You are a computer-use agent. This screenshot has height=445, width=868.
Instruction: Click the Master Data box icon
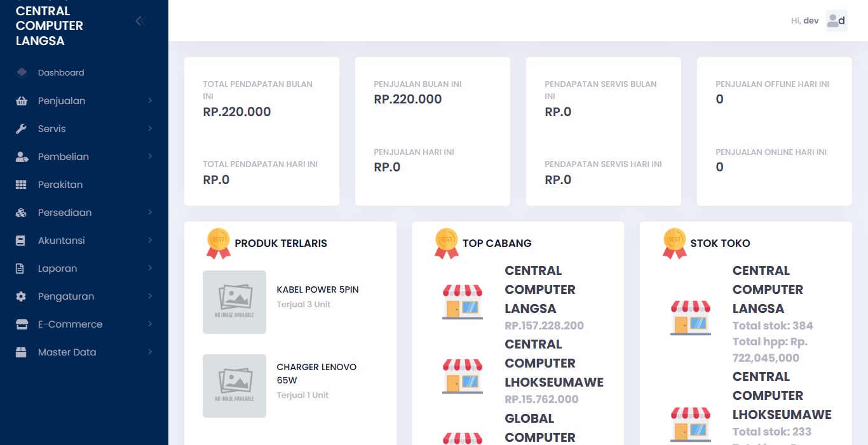pos(22,352)
